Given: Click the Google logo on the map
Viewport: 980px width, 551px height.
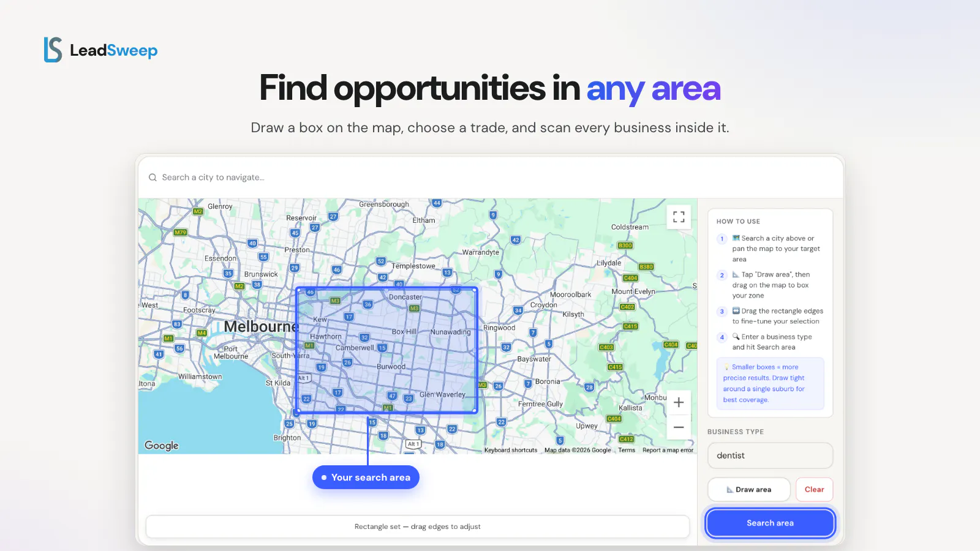Looking at the screenshot, I should click(x=162, y=446).
